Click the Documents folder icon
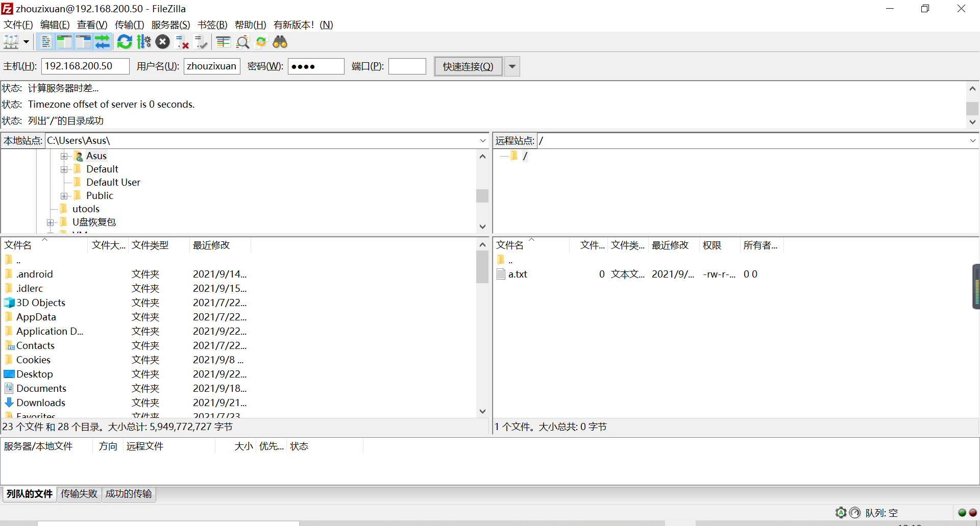The height and width of the screenshot is (526, 980). 9,388
